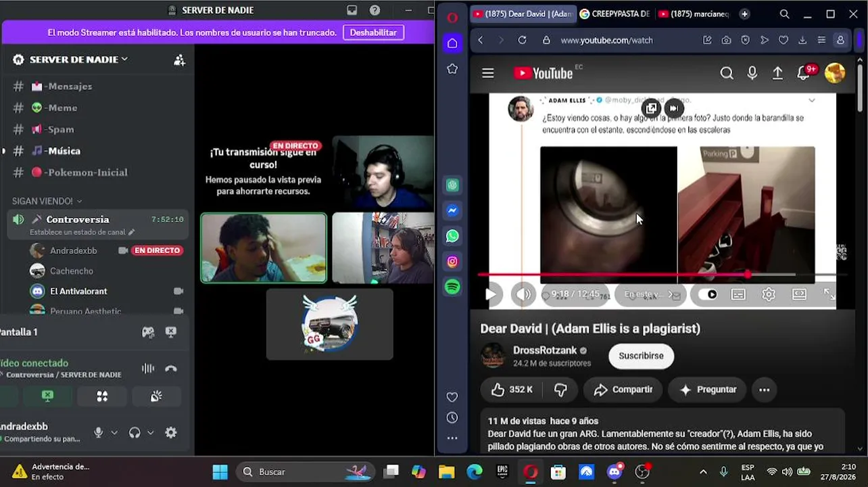
Task: Open the Discord activities launcher button
Action: pos(102,396)
